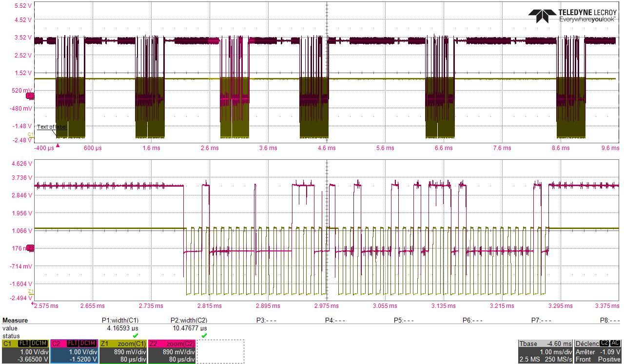
Task: Open the Déclenc trigger settings box
Action: (x=599, y=351)
